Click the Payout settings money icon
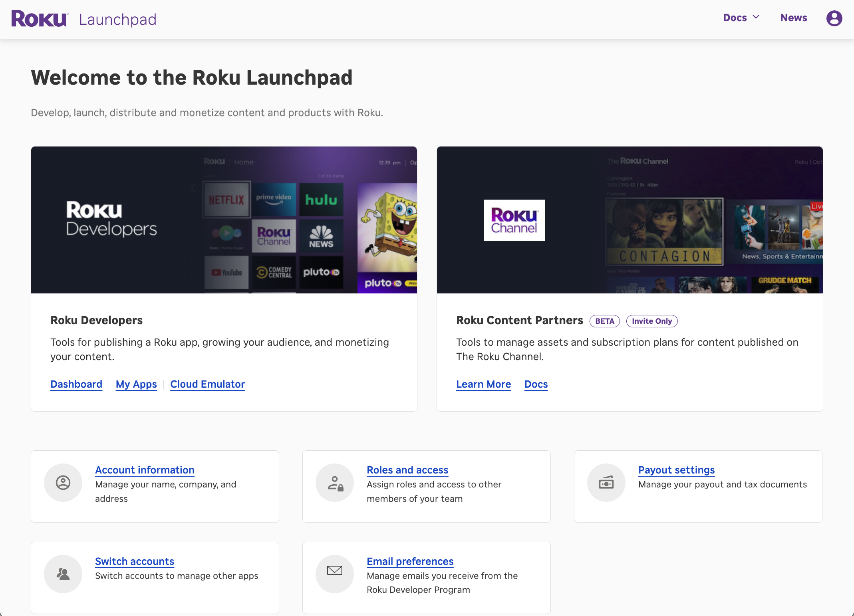This screenshot has width=854, height=616. pos(606,483)
